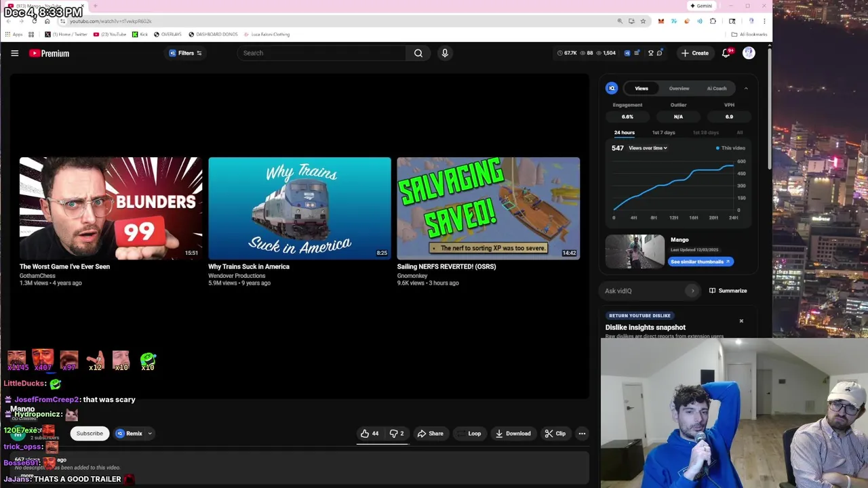Viewport: 868px width, 488px height.
Task: Open more actions three-dot menu
Action: click(x=582, y=434)
